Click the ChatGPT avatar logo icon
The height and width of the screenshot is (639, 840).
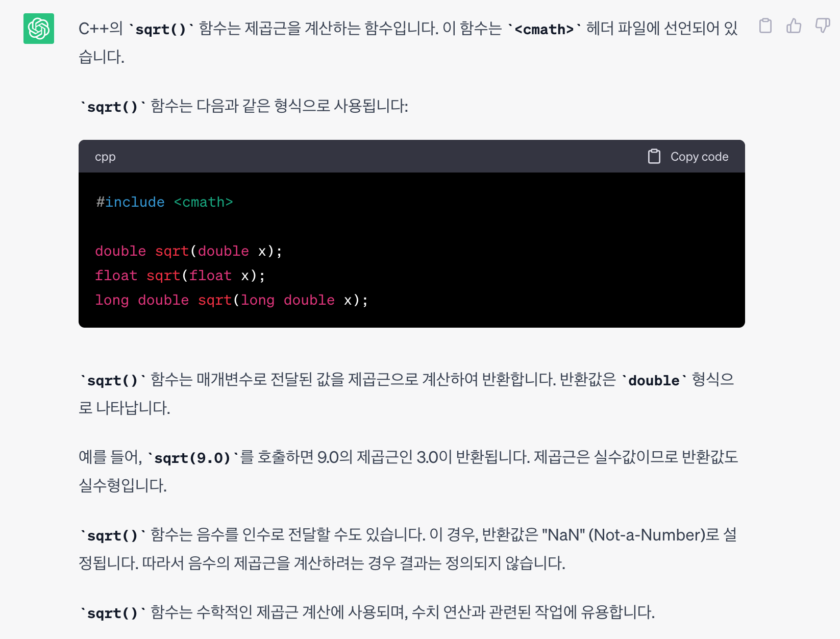coord(39,29)
